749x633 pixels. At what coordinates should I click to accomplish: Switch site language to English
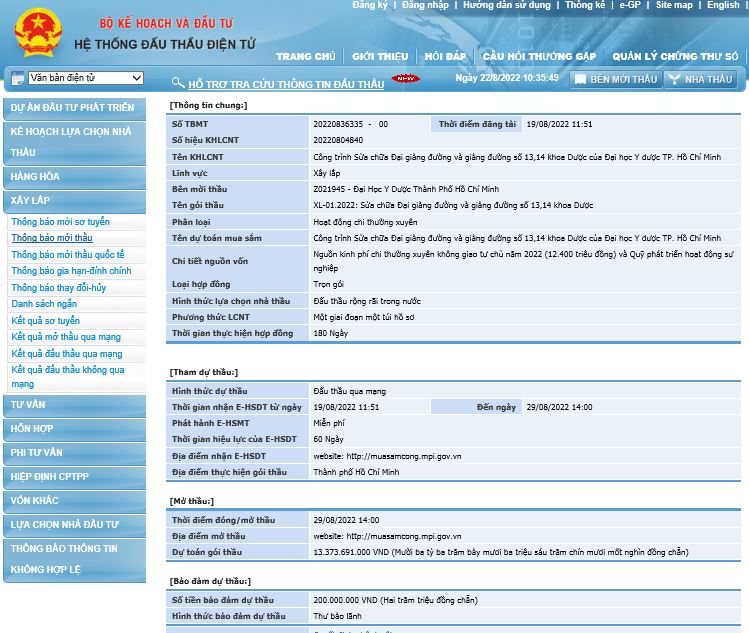click(x=723, y=5)
